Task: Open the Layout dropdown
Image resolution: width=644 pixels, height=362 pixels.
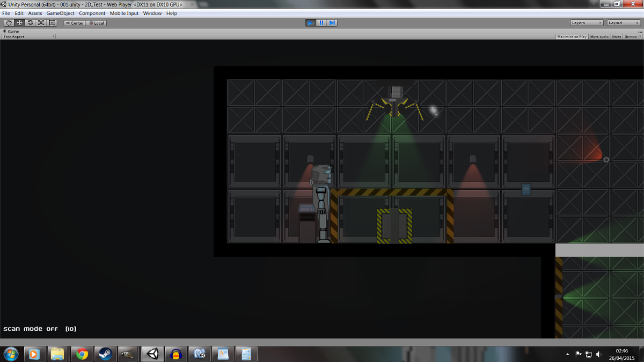Action: tap(623, 23)
